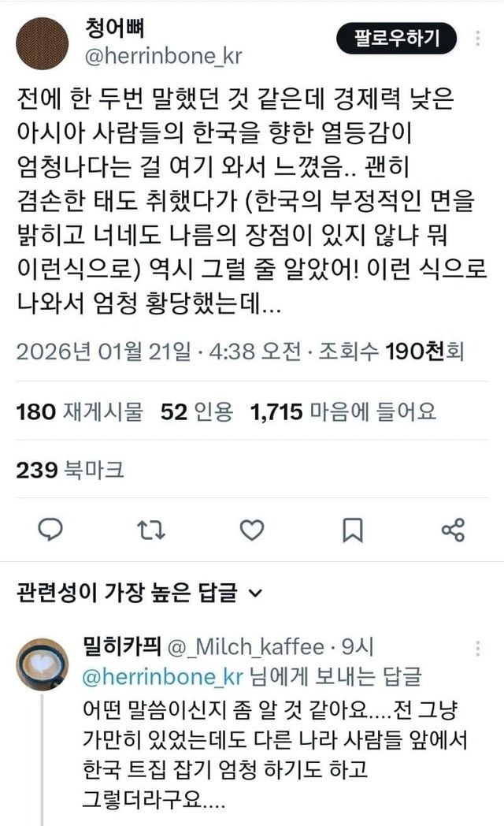Open the @herrinbone_kr mention in the reply
The width and height of the screenshot is (504, 826).
[x=162, y=677]
